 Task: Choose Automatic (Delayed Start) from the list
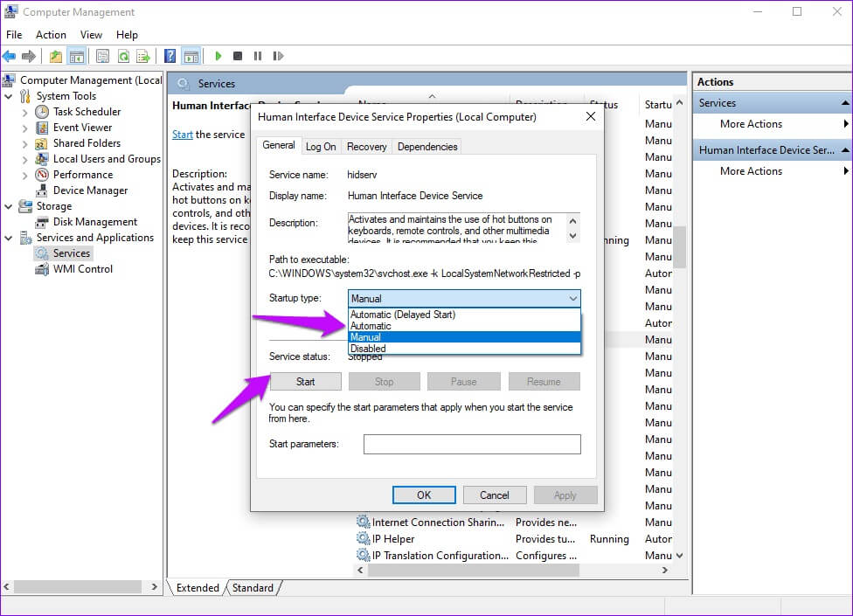(464, 315)
